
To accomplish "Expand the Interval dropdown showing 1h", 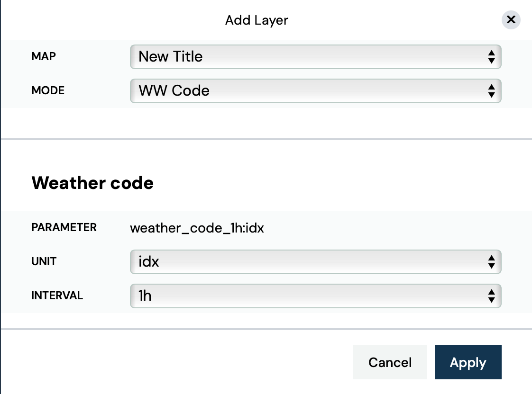I will pos(308,296).
